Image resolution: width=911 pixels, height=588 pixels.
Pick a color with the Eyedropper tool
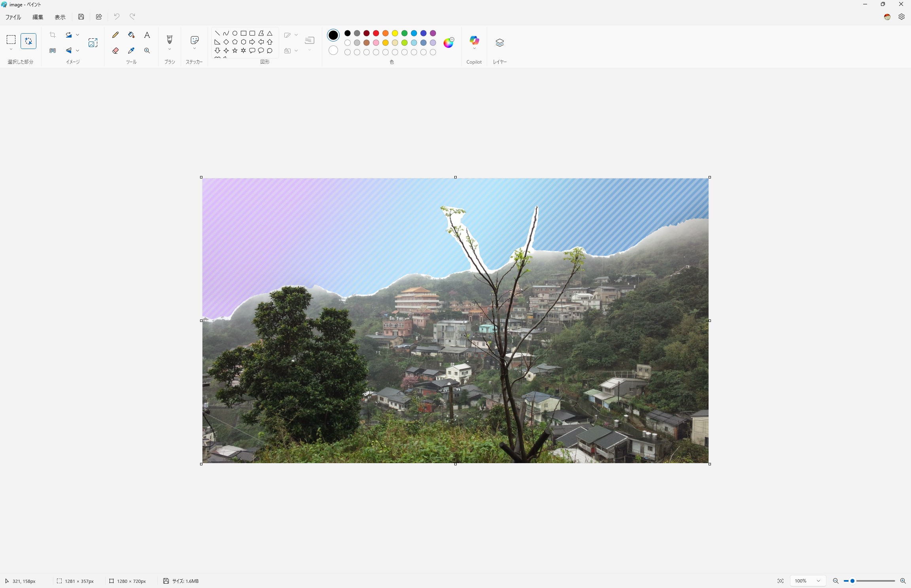131,51
